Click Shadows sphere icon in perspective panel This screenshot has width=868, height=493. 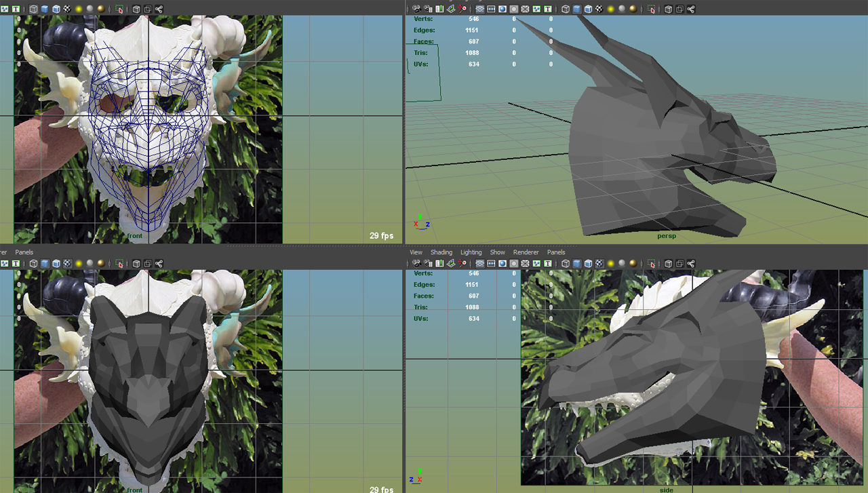point(621,9)
